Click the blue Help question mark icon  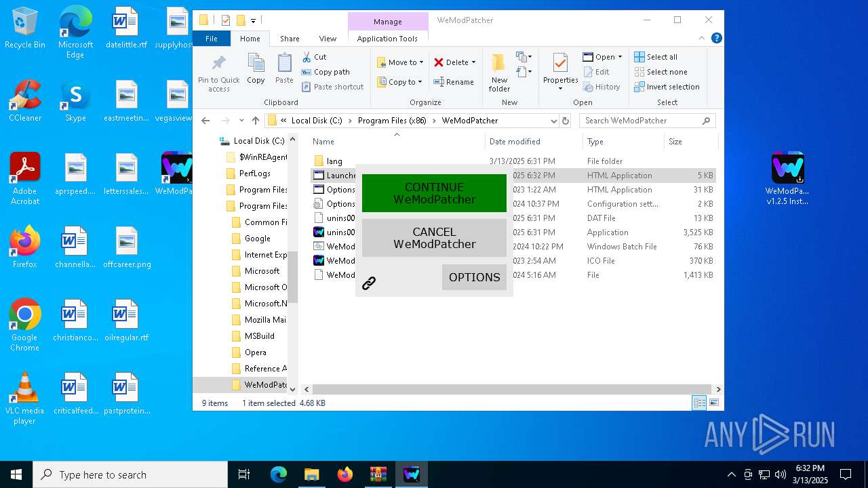point(716,39)
